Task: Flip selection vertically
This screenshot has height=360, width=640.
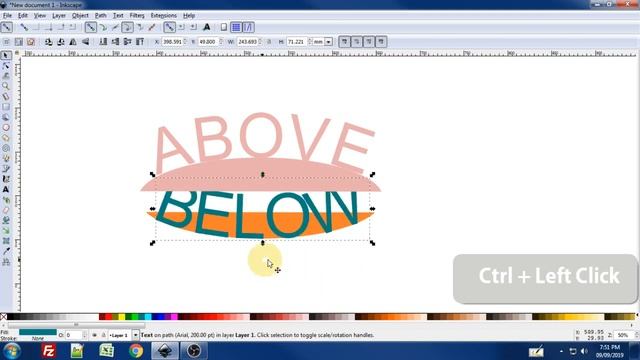Action: click(x=85, y=42)
